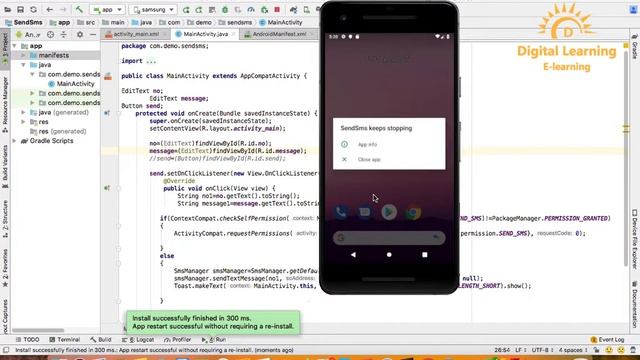The width and height of the screenshot is (640, 360).
Task: Open the Terminal tool window
Action: pos(64,340)
